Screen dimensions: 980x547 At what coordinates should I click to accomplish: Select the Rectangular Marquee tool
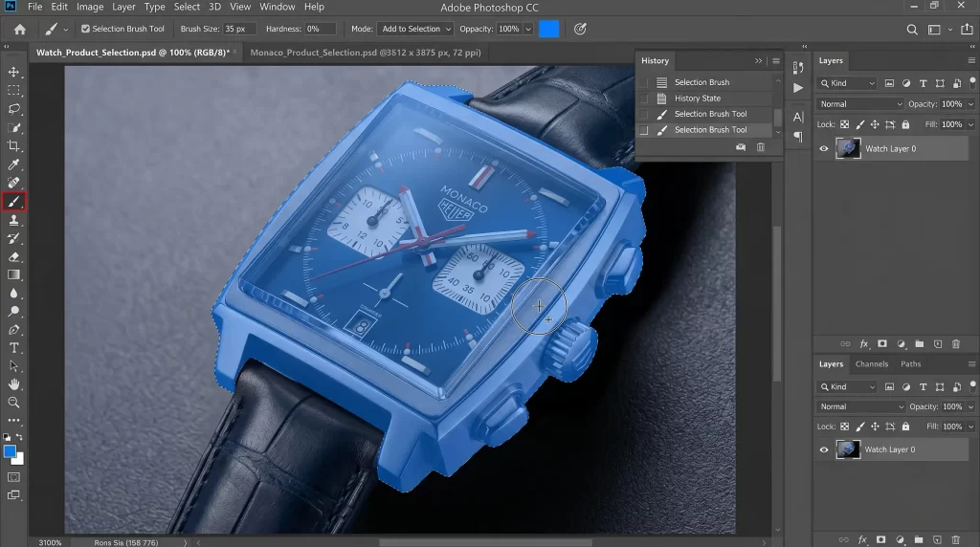pos(13,91)
